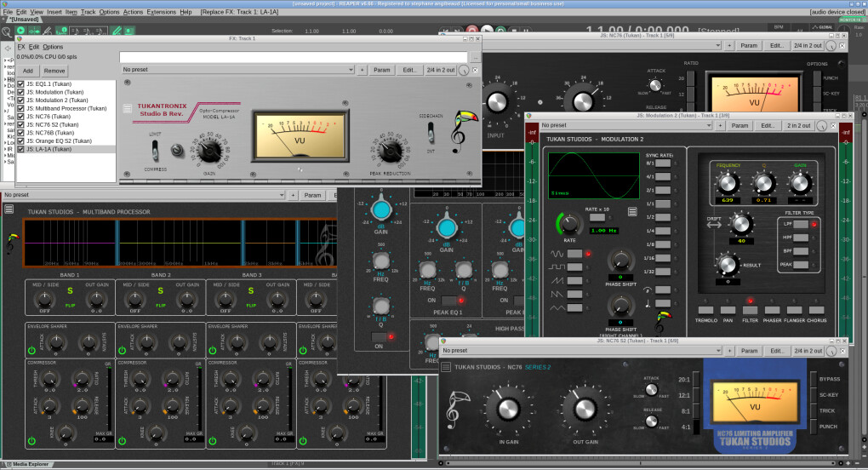
Task: Click the hamburger menu icon on LA-1A plugin
Action: point(128,108)
